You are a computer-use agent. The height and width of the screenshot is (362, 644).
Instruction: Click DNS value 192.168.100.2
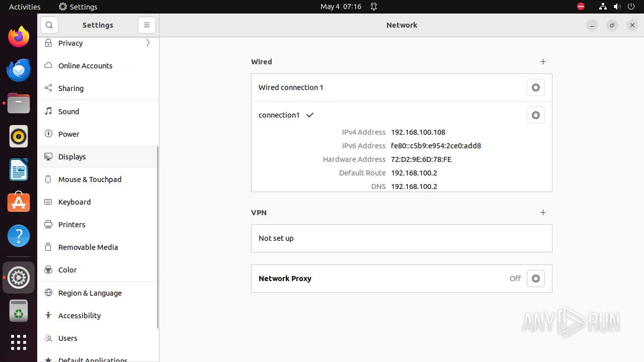coord(414,187)
